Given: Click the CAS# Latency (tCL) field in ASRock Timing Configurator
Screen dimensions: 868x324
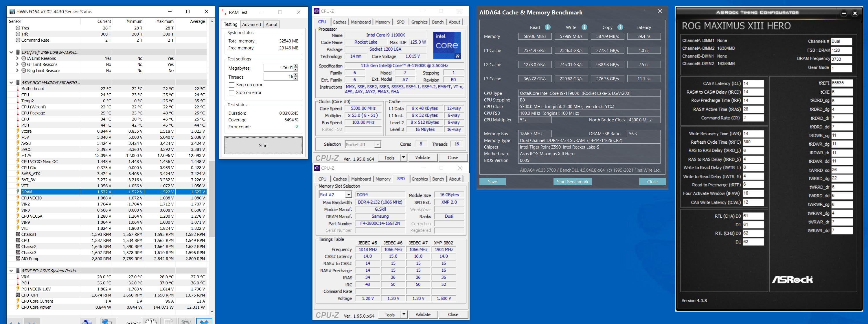Looking at the screenshot, I should 753,84.
